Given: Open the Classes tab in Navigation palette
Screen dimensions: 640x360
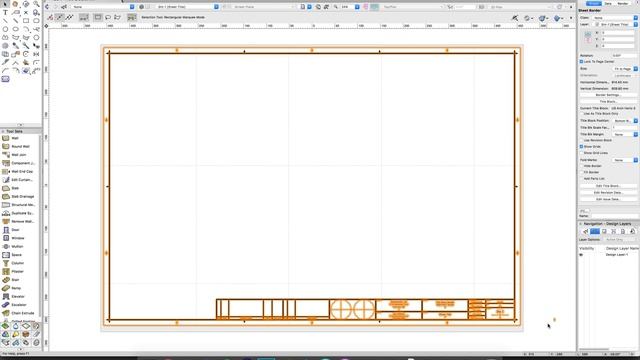Looking at the screenshot, I should [x=586, y=231].
